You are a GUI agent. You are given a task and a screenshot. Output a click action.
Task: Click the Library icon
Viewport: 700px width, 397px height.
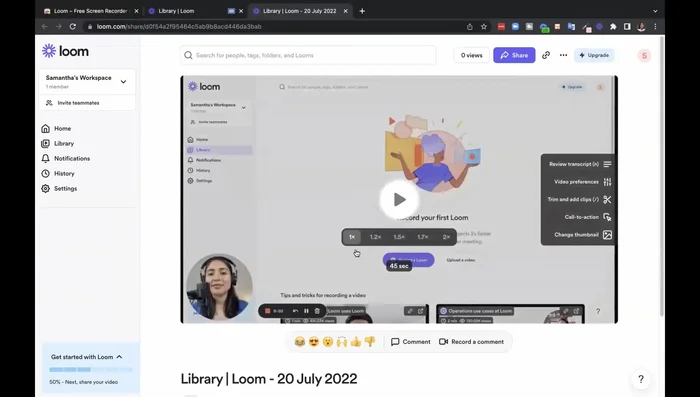click(46, 143)
